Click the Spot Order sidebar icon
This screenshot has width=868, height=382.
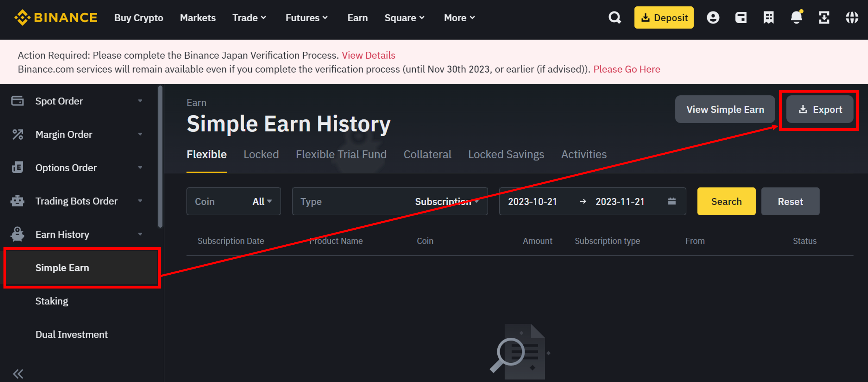17,101
